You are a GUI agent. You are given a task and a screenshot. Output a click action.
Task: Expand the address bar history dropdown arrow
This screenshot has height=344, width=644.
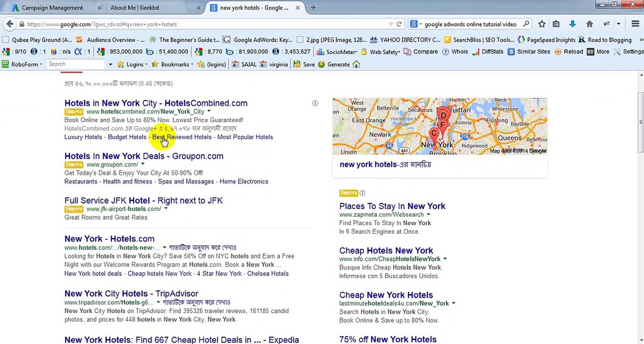coord(391,24)
